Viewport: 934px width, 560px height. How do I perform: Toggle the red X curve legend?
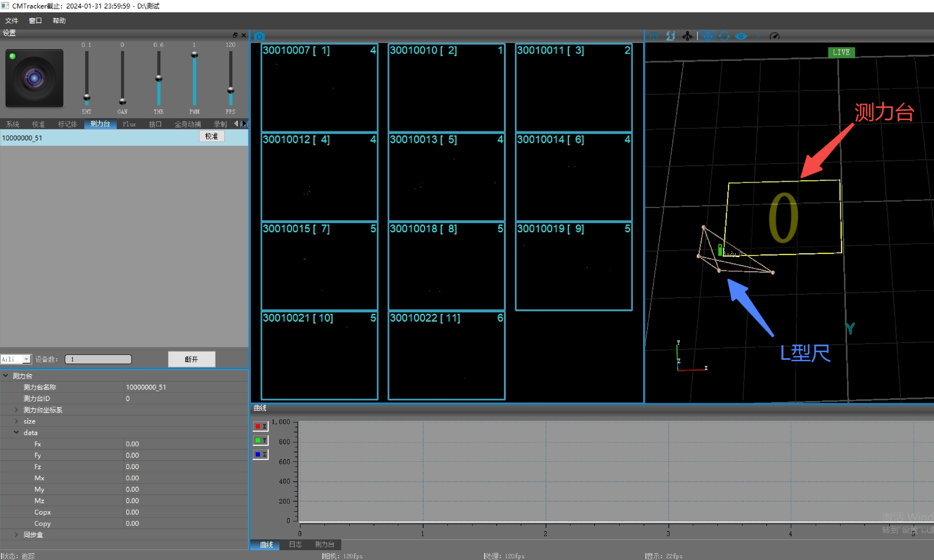click(260, 426)
